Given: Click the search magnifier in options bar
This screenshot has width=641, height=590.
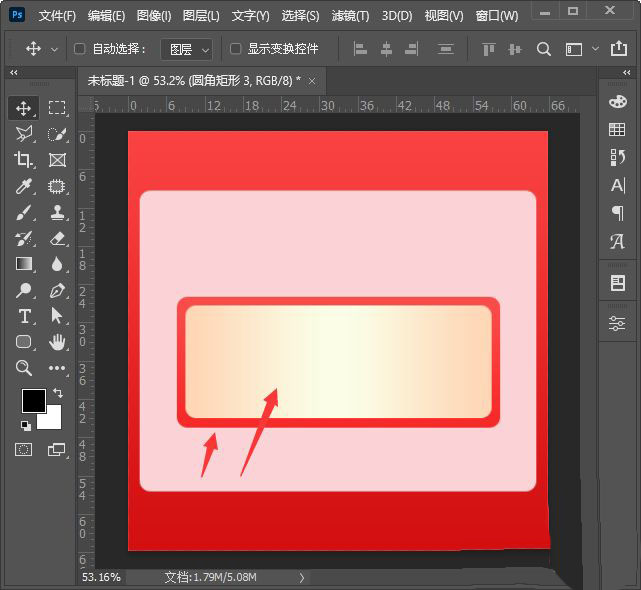Looking at the screenshot, I should (x=544, y=49).
